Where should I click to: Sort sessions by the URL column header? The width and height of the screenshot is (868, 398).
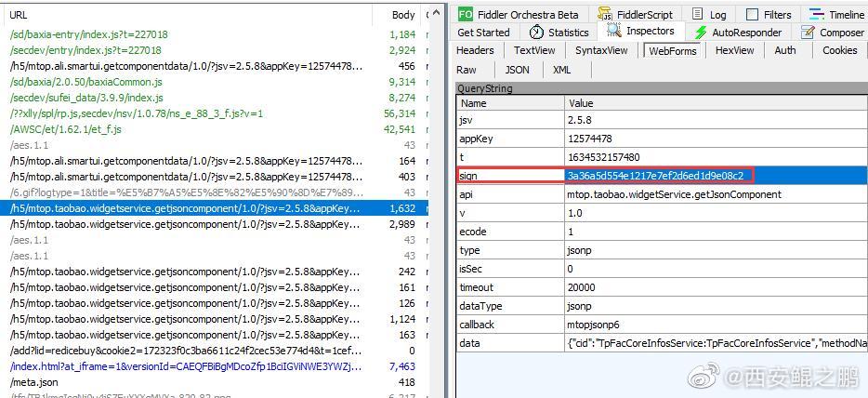click(186, 15)
